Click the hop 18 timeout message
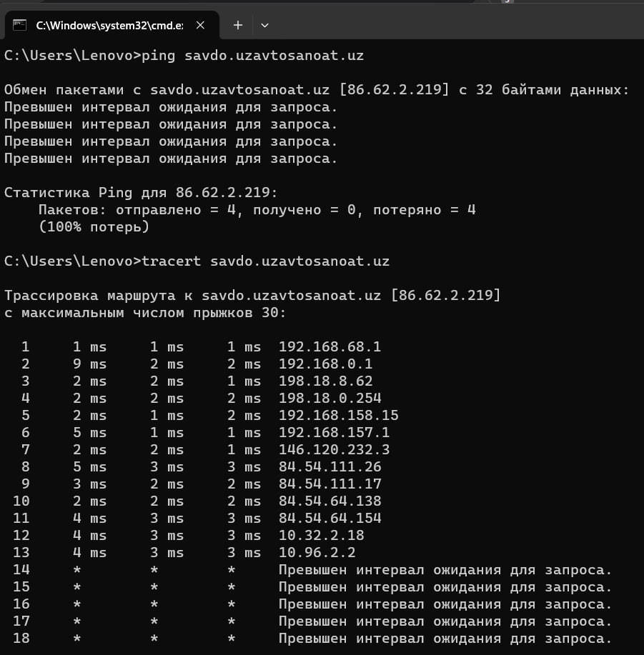The width and height of the screenshot is (644, 655). pyautogui.click(x=445, y=639)
